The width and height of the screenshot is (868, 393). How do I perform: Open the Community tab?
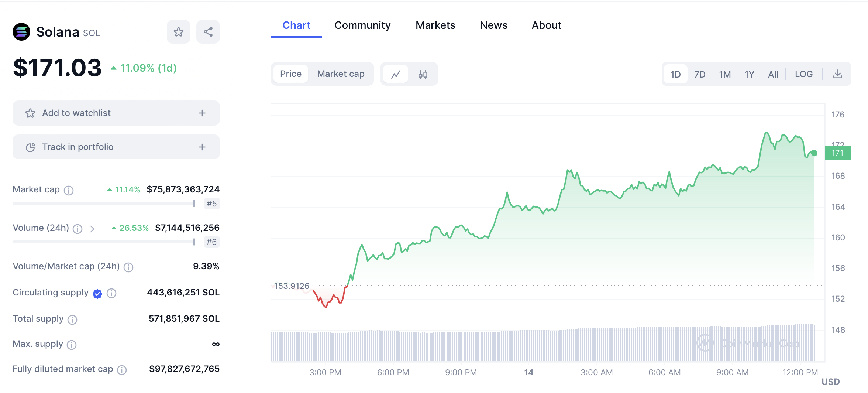pos(362,25)
